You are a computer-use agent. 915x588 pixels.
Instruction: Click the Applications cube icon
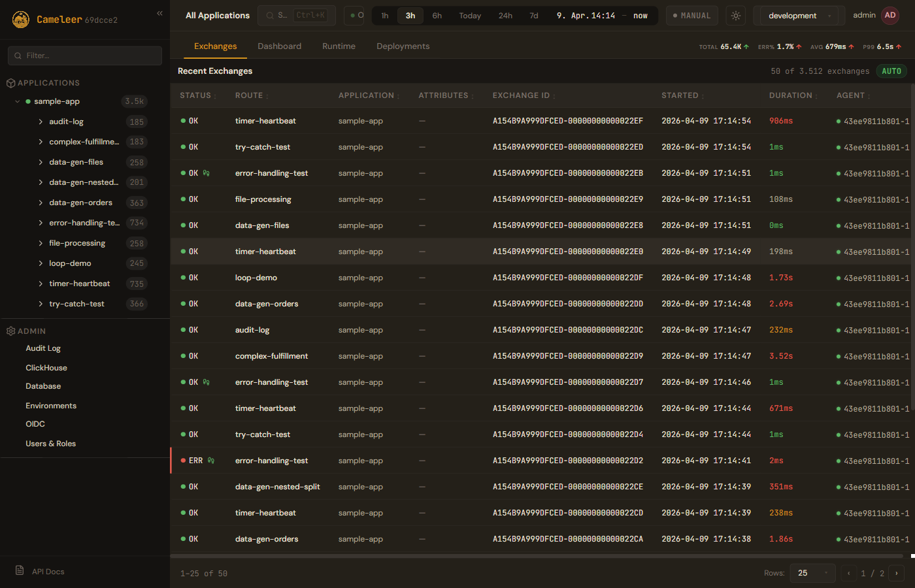10,83
